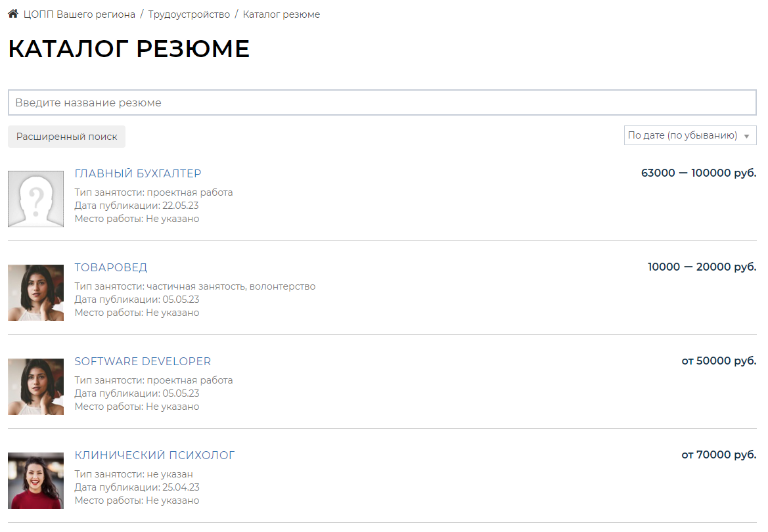Open the 'По дате (по убыванию)' sort selector
Image resolution: width=768 pixels, height=532 pixels.
682,136
